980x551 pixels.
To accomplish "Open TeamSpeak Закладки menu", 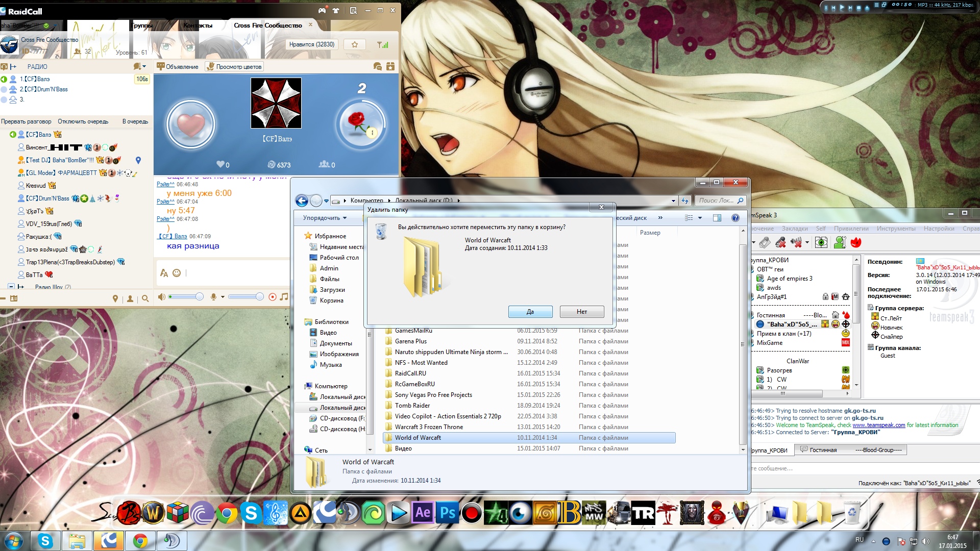I will tap(795, 229).
